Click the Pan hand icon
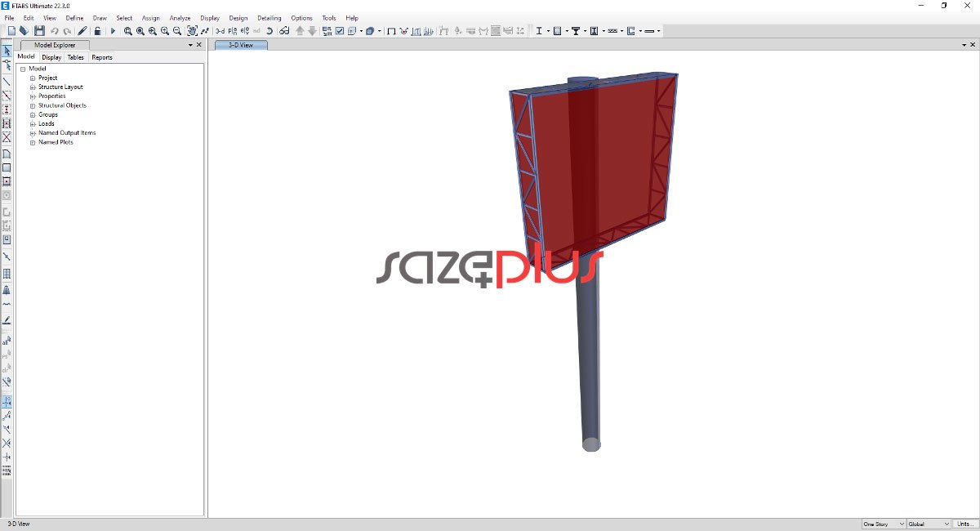The image size is (980, 531). [192, 31]
